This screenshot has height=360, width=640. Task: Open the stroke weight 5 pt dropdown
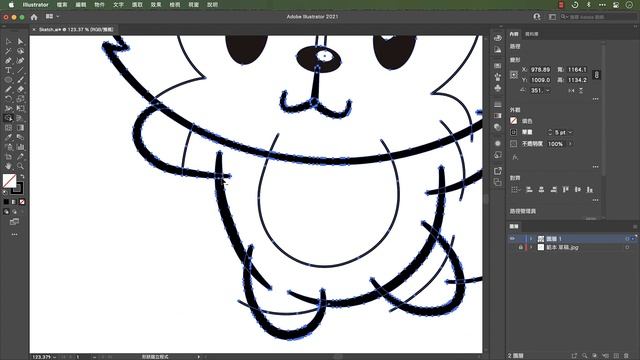click(x=570, y=132)
